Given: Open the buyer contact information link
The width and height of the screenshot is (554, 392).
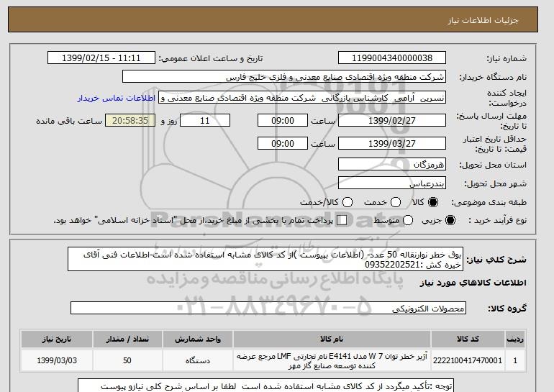Looking at the screenshot, I should pos(117,98).
